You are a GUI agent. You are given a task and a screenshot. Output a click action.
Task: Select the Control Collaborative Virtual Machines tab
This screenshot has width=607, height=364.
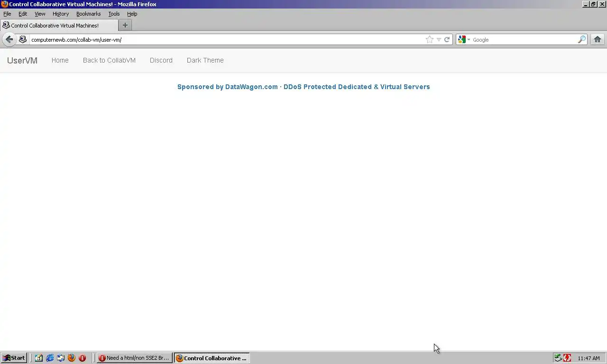pos(59,25)
